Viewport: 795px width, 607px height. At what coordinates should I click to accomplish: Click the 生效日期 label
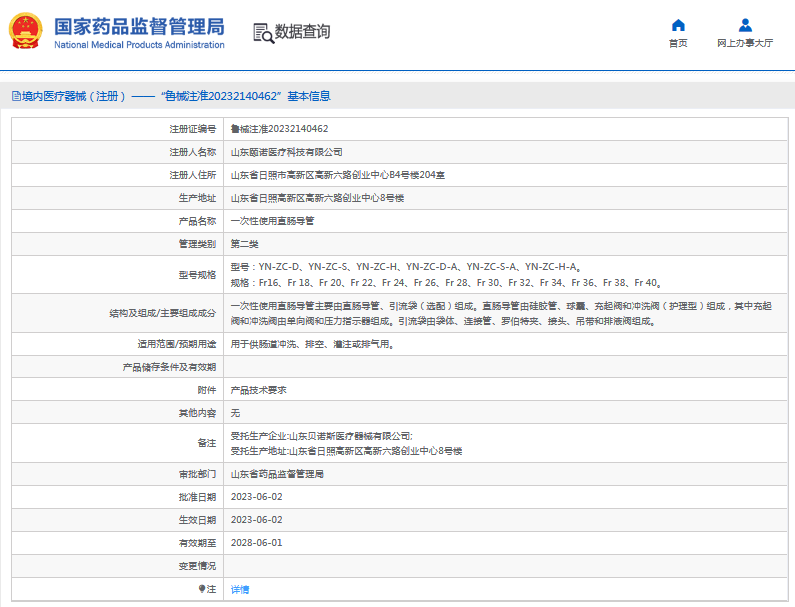tap(197, 520)
